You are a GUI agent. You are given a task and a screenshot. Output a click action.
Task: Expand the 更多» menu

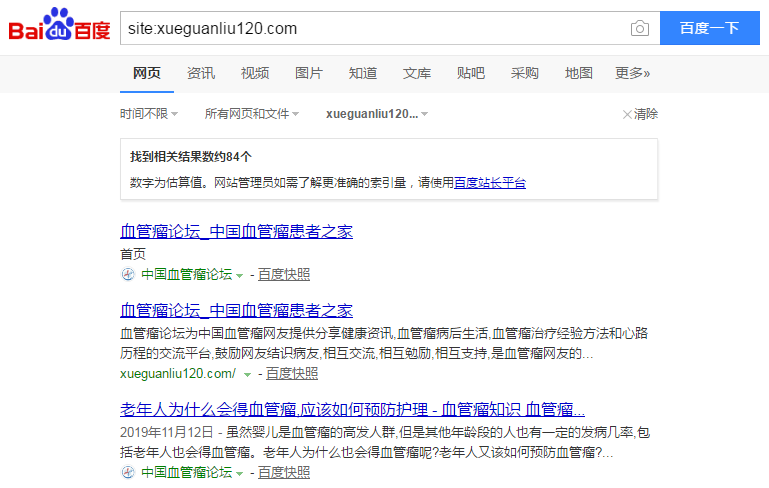(x=633, y=74)
